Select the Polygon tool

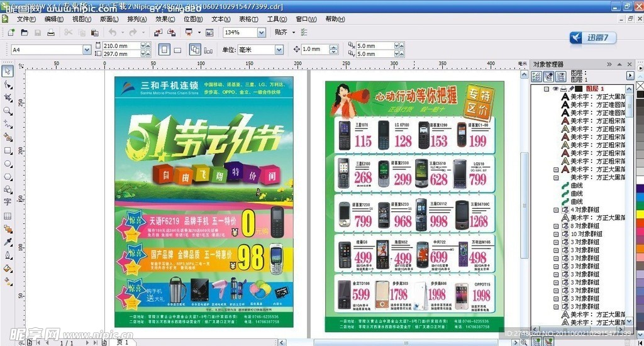[x=8, y=177]
